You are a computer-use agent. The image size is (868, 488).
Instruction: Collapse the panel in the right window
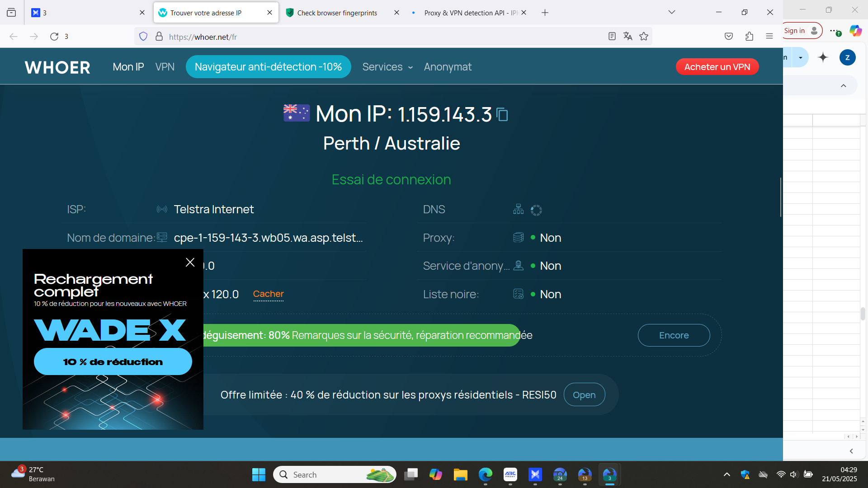844,86
